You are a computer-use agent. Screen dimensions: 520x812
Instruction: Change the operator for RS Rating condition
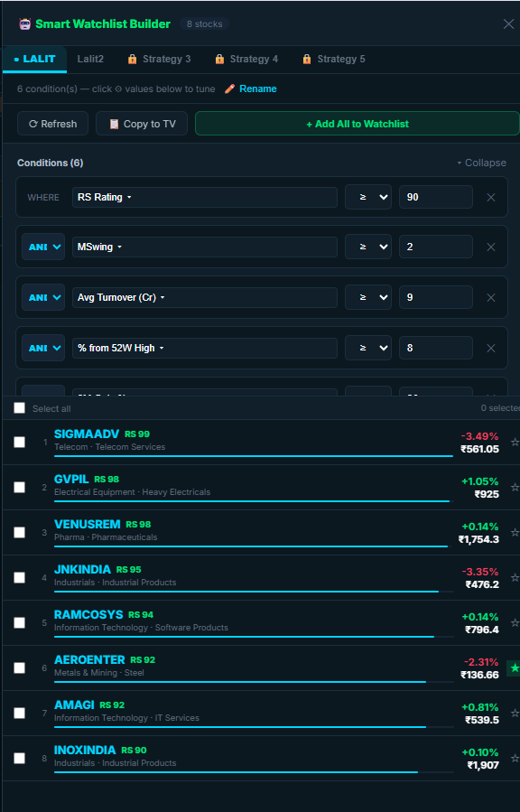(367, 197)
